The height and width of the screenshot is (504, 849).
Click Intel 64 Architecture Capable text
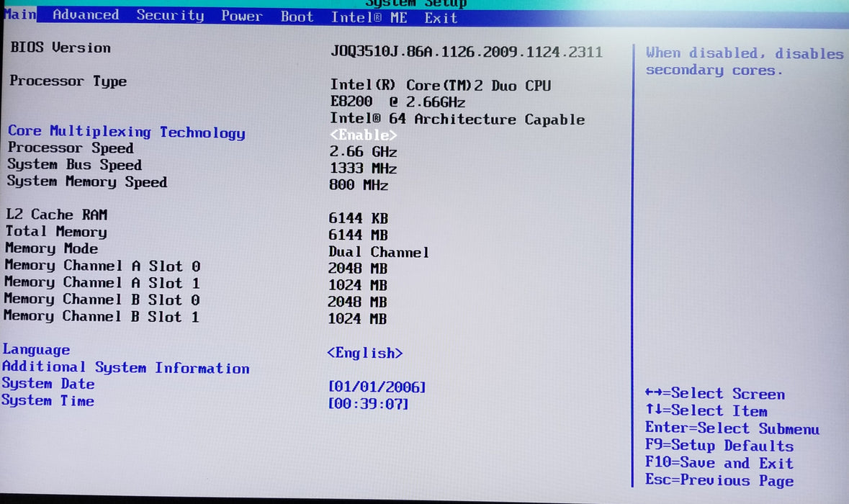[457, 119]
